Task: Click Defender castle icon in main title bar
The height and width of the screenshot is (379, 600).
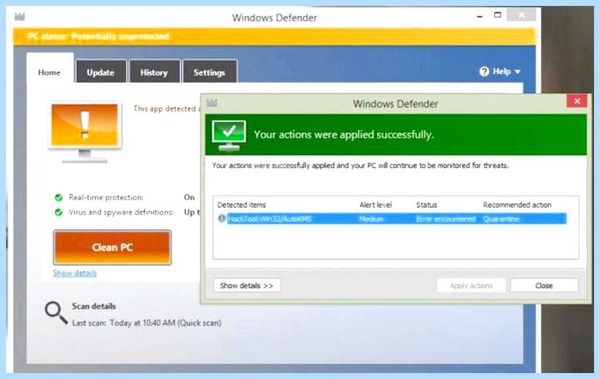Action: pos(20,16)
